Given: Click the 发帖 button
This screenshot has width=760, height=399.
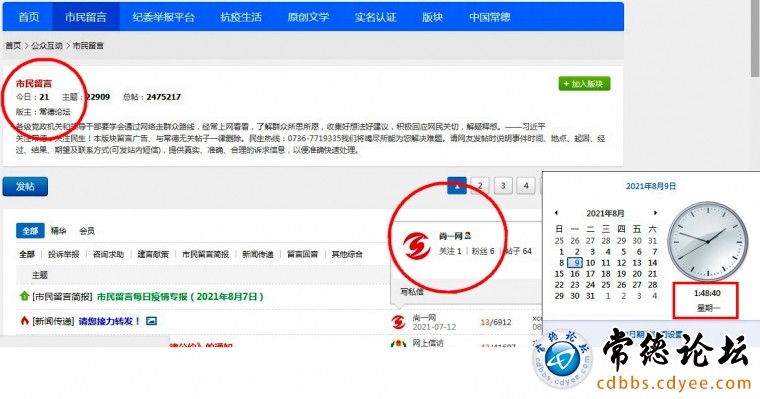Looking at the screenshot, I should tap(25, 187).
